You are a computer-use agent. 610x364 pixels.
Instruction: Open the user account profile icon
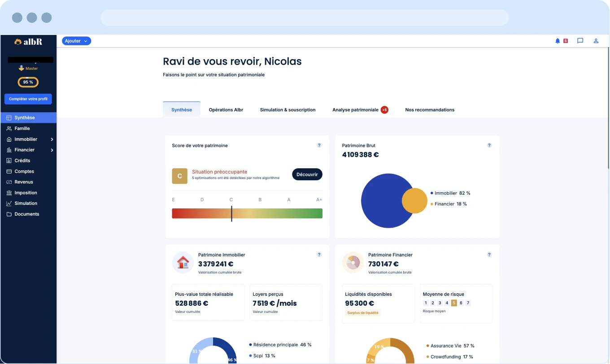pyautogui.click(x=596, y=41)
